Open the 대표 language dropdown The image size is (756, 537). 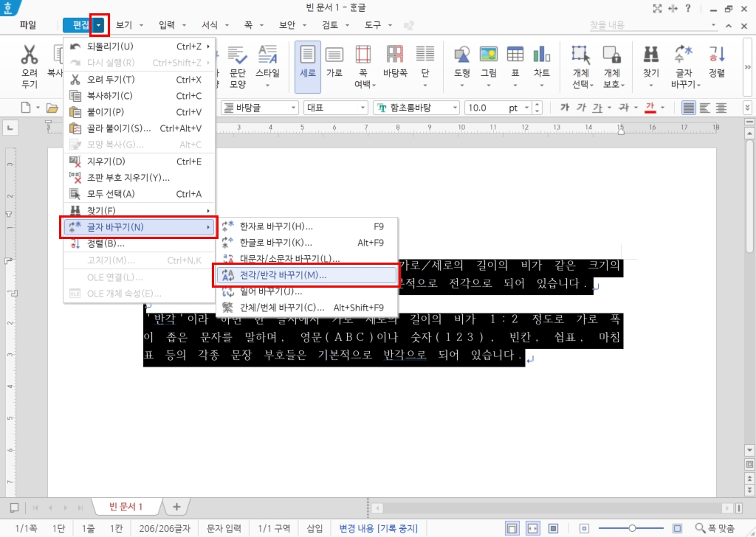362,108
